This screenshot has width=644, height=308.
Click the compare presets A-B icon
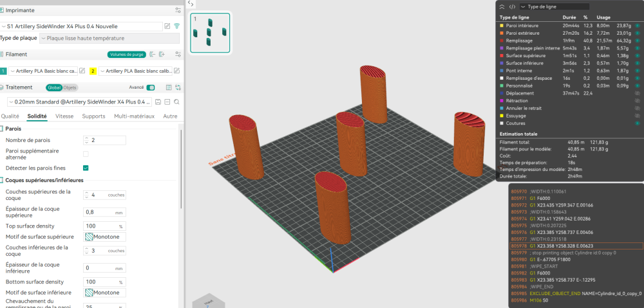(178, 87)
